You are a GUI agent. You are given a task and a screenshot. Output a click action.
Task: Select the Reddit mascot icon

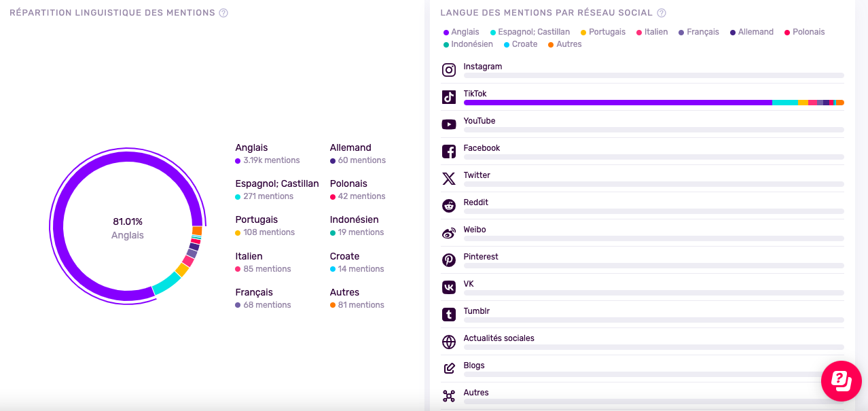(449, 206)
